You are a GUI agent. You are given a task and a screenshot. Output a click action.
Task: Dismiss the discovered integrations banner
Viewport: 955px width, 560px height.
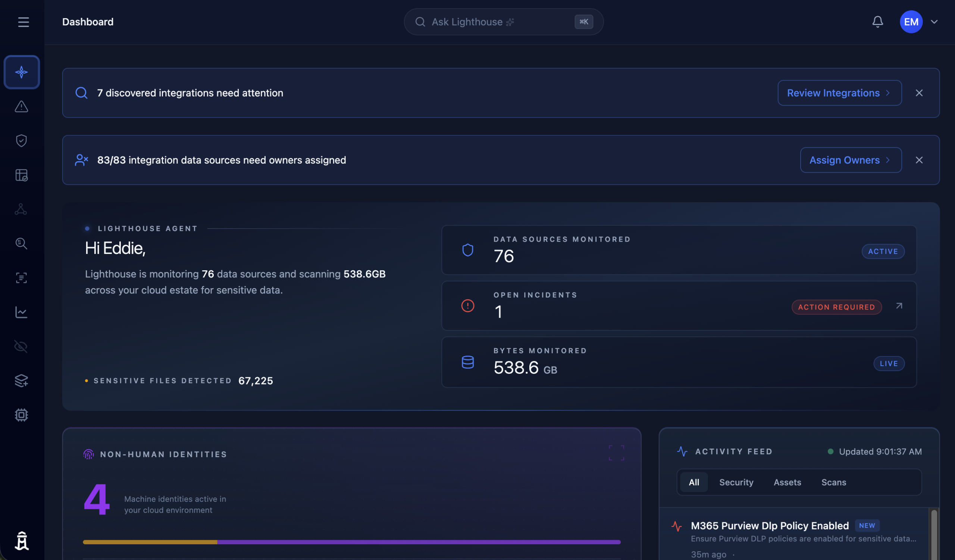pos(919,93)
